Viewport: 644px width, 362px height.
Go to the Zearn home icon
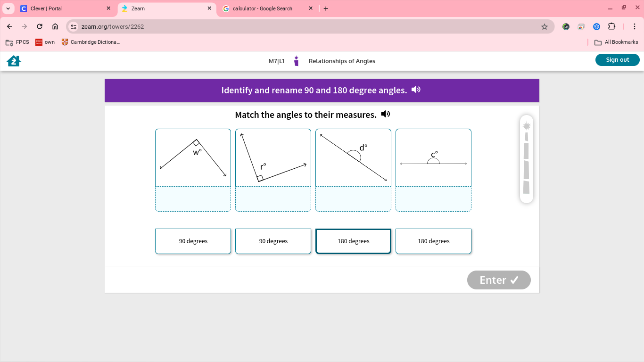pyautogui.click(x=14, y=61)
